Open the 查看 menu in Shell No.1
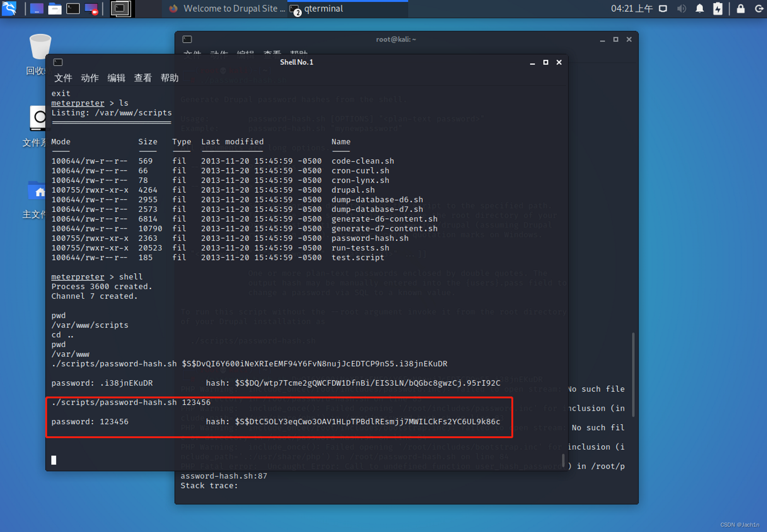Screen dimensions: 767x532 click(143, 78)
